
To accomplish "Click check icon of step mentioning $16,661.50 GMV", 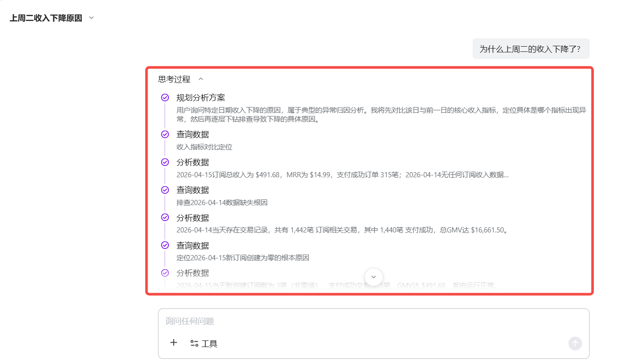I will pyautogui.click(x=165, y=217).
